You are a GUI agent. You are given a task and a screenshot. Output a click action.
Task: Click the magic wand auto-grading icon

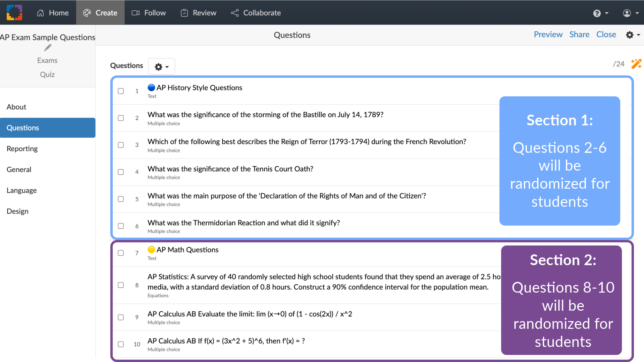(x=636, y=64)
